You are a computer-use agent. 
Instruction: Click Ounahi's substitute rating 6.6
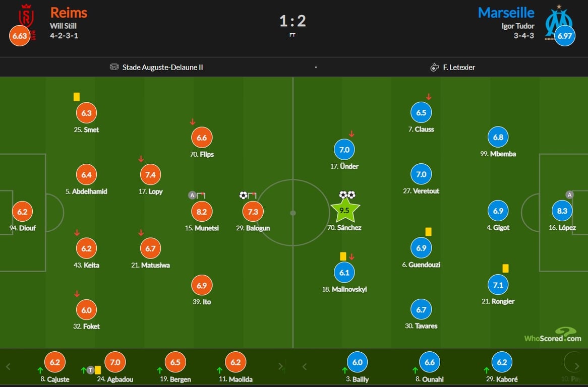tap(430, 362)
